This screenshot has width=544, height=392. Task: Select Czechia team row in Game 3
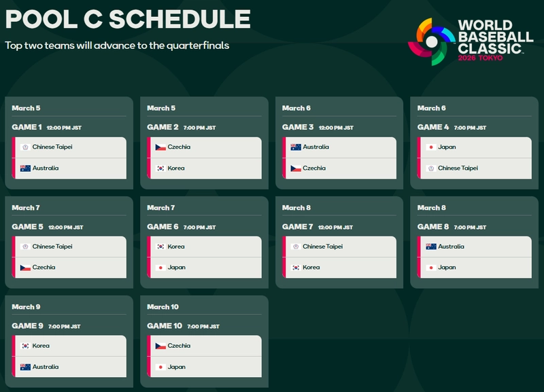(x=339, y=168)
